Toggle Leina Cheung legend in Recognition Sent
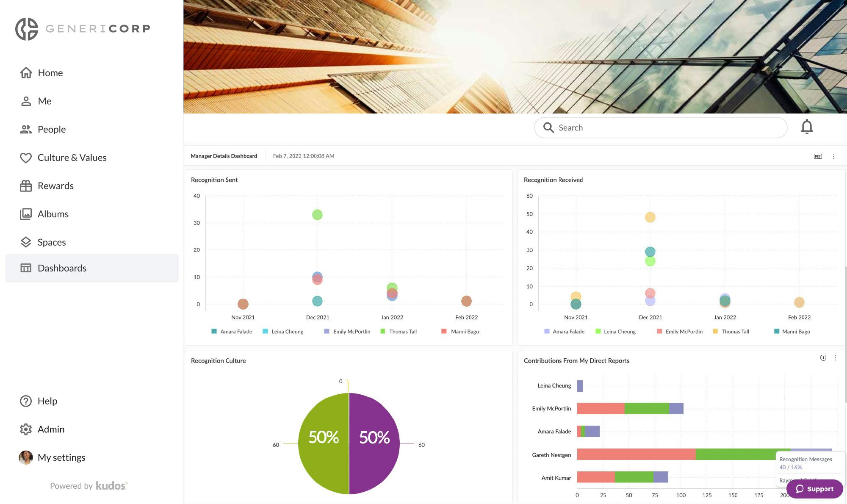The width and height of the screenshot is (847, 504). pos(287,332)
